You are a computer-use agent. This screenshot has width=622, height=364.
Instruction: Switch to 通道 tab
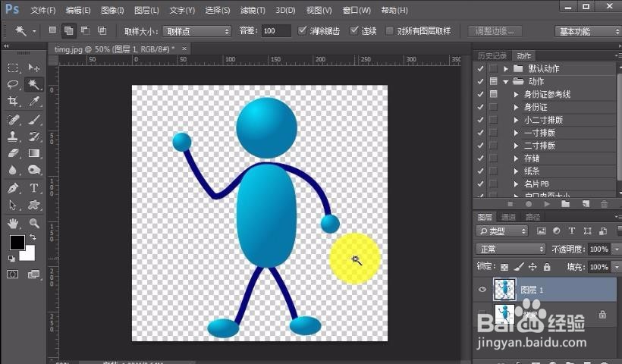tap(508, 217)
